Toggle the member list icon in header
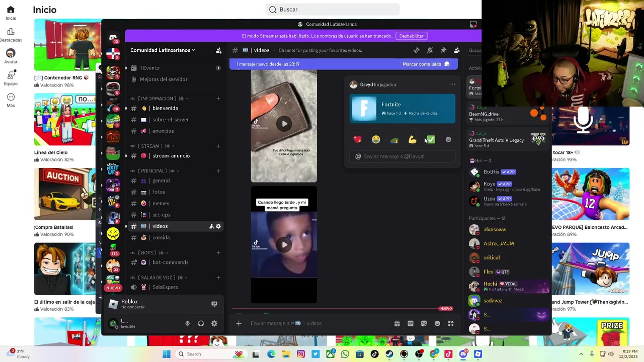This screenshot has height=362, width=644. tap(457, 50)
